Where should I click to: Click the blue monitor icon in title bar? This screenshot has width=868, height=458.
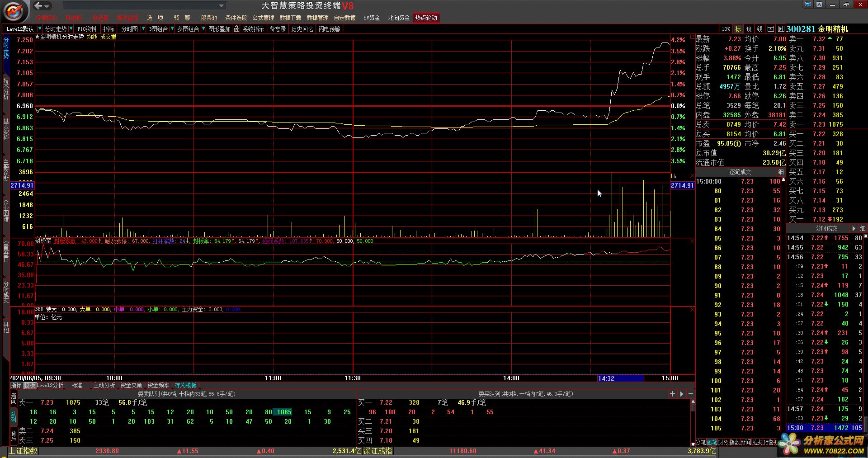pos(808,5)
